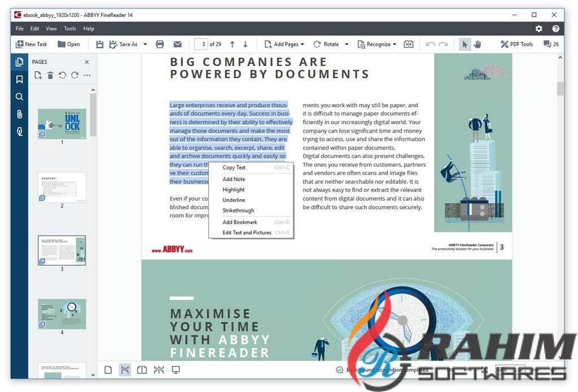Image resolution: width=578 pixels, height=392 pixels.
Task: Open the settings gear icon
Action: 538,29
